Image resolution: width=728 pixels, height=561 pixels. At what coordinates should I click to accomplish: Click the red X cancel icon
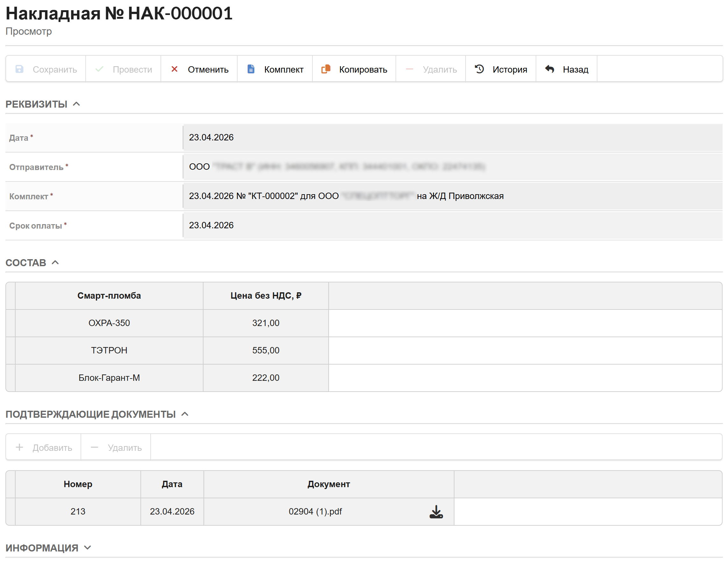tap(174, 69)
